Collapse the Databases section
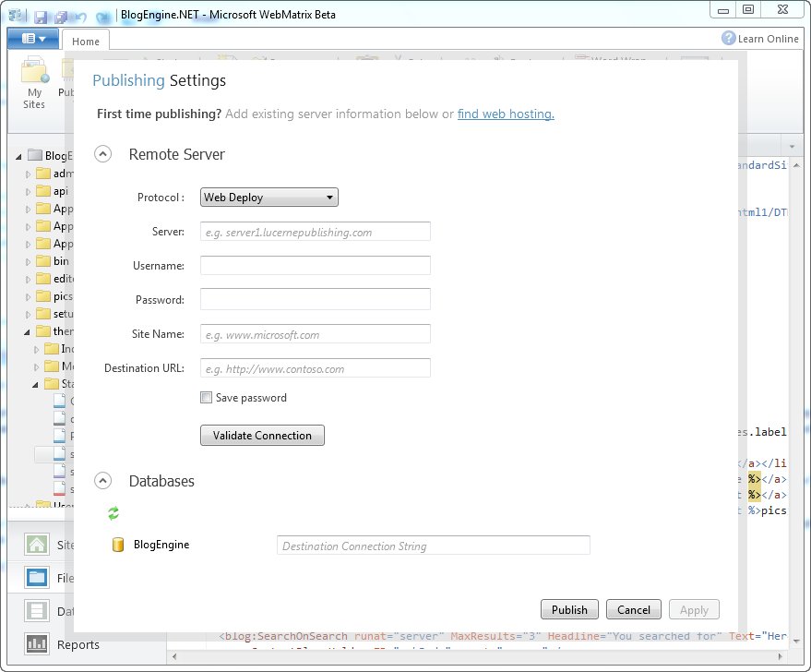Image resolution: width=811 pixels, height=672 pixels. (x=103, y=481)
